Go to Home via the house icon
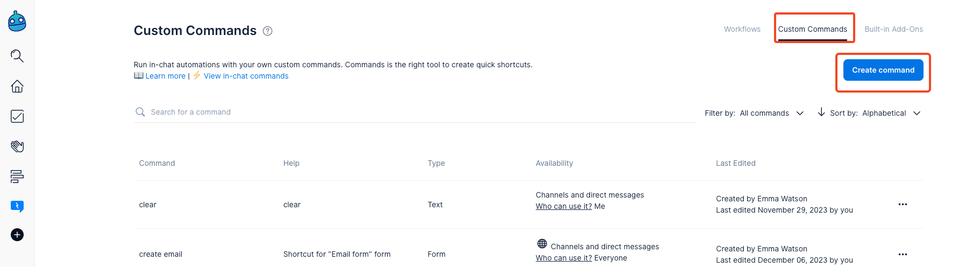 point(17,86)
